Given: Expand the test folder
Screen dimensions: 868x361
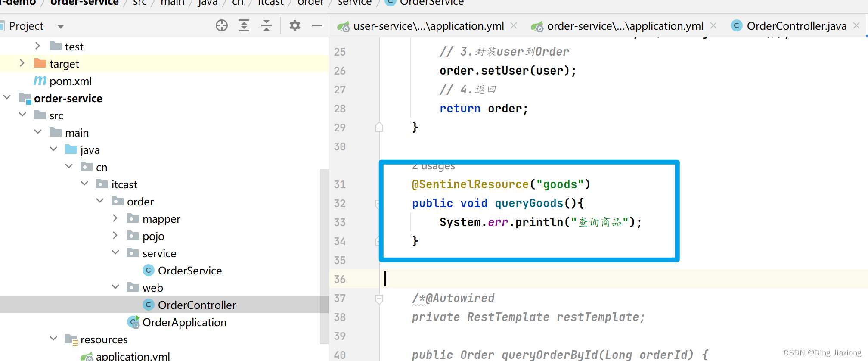Looking at the screenshot, I should pyautogui.click(x=37, y=46).
